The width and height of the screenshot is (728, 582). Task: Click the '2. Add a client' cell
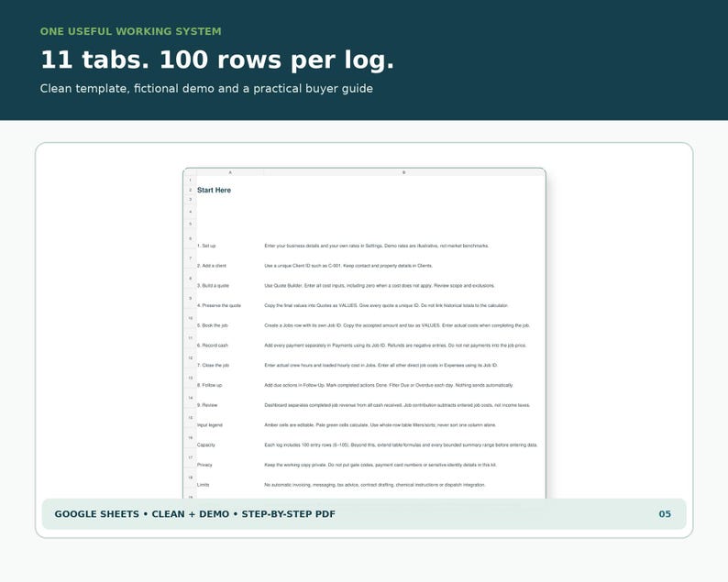pyautogui.click(x=212, y=266)
